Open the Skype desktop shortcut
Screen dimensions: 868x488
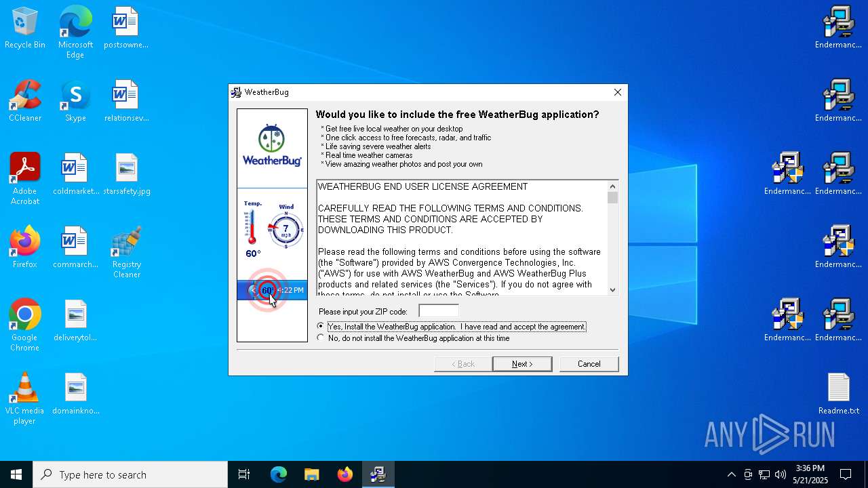(75, 102)
